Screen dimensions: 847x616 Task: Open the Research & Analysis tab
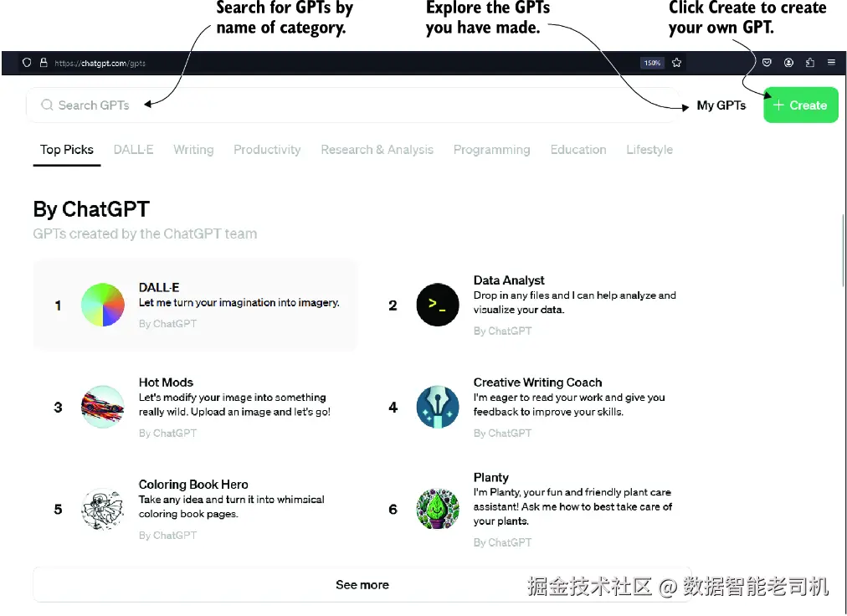coord(377,150)
